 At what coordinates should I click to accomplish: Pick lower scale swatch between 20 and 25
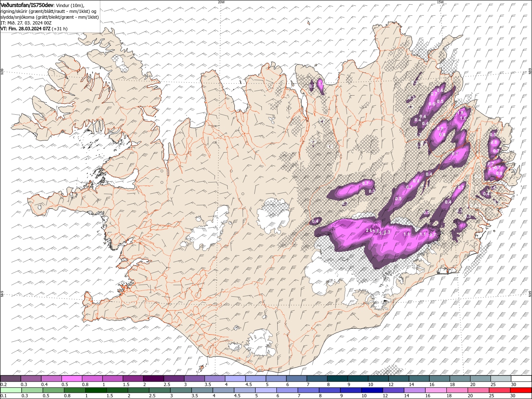(478, 390)
